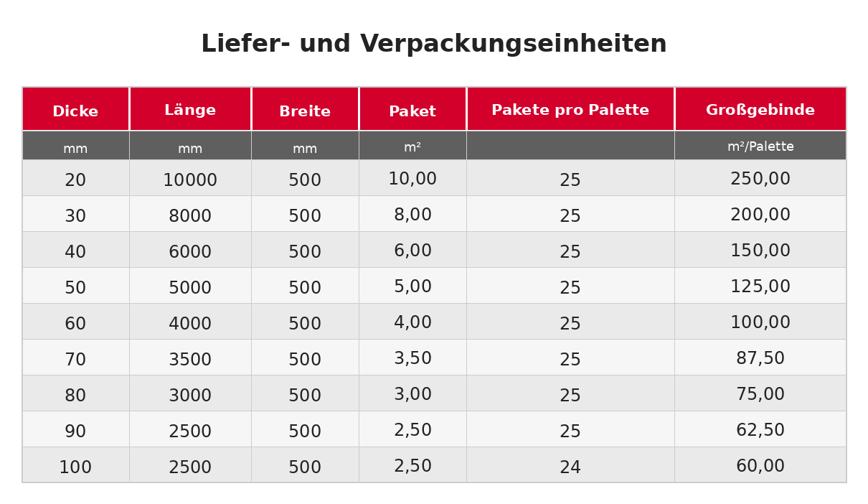Select the 10000 length cell
868x504 pixels.
coord(190,180)
